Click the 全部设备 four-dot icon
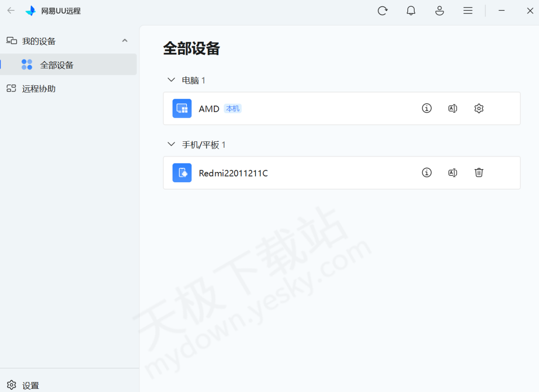Screen dimensions: 539x392 [x=27, y=65]
